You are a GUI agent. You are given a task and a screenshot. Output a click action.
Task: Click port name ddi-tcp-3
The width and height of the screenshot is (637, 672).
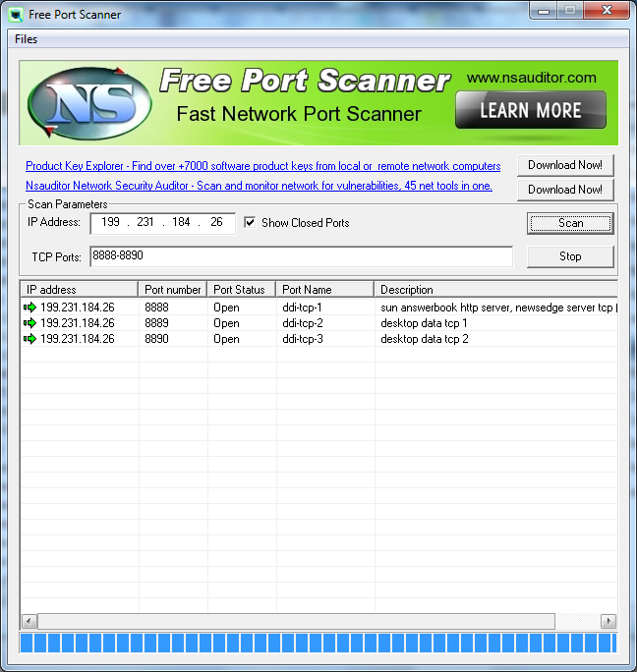click(303, 339)
